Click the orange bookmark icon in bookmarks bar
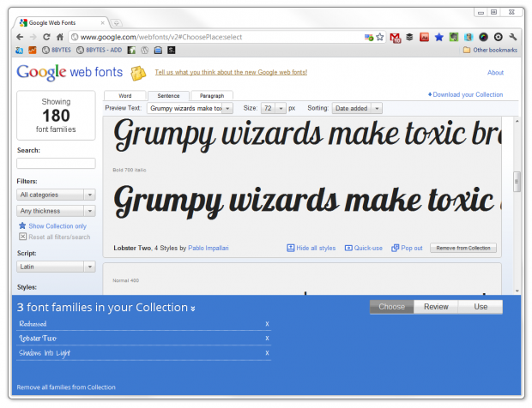 (33, 51)
